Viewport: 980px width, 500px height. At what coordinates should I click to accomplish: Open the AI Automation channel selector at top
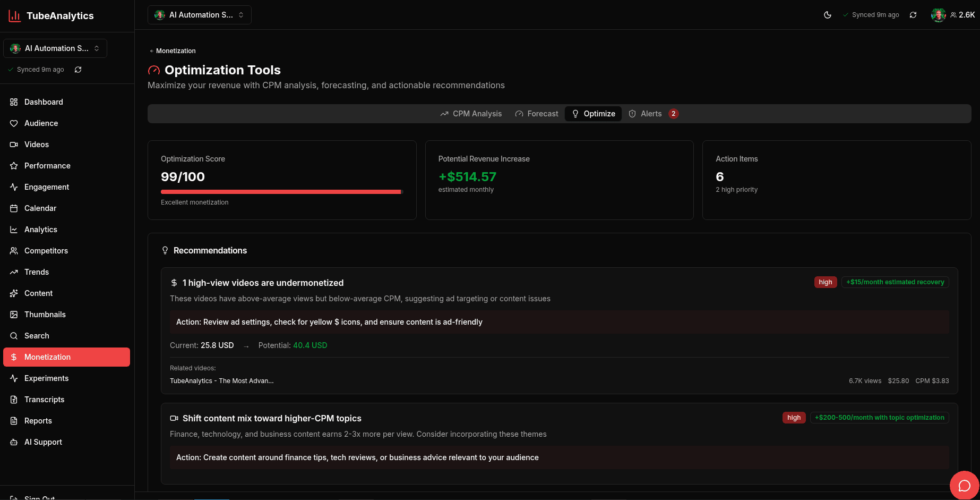click(199, 14)
